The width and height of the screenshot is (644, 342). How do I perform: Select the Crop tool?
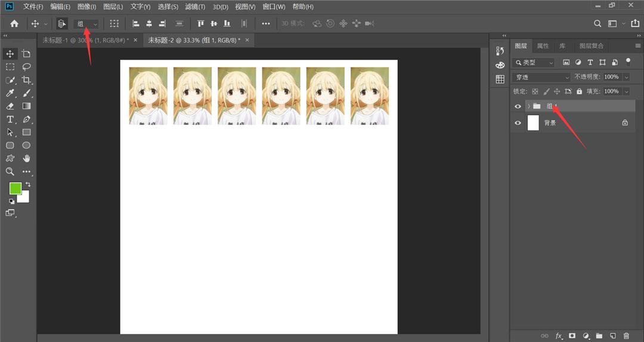(26, 80)
